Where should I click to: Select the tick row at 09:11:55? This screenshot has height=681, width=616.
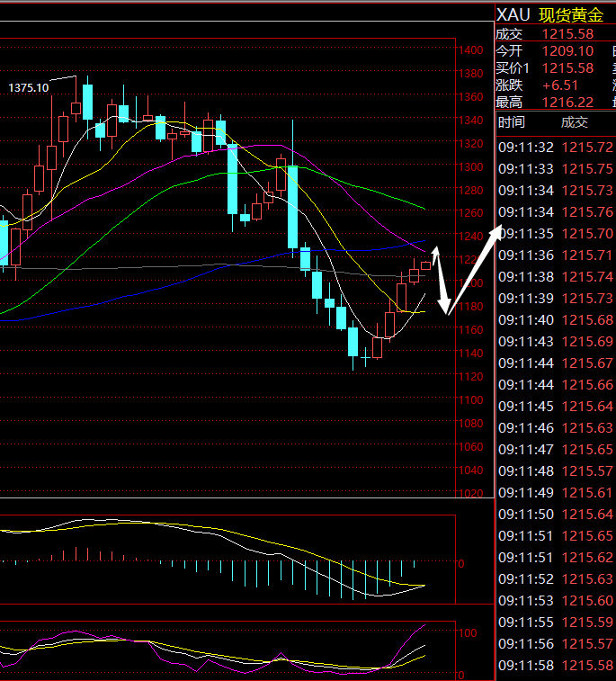click(556, 622)
